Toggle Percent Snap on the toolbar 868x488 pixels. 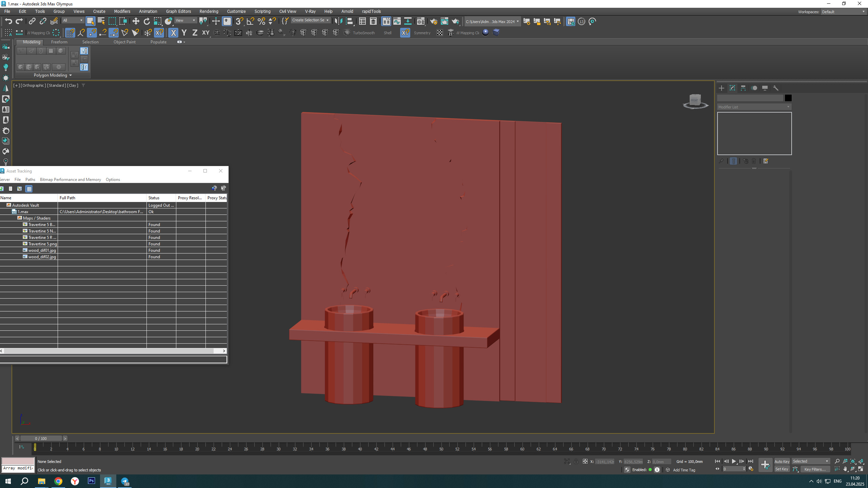click(x=261, y=21)
